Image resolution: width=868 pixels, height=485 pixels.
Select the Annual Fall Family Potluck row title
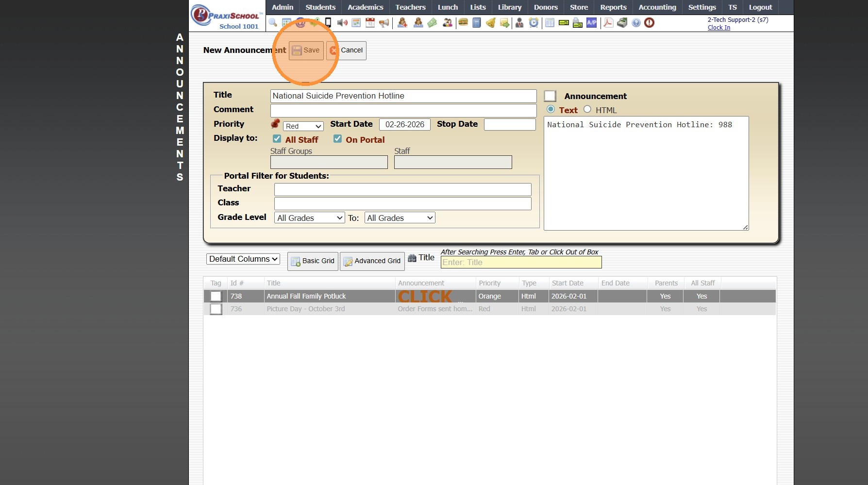(x=306, y=296)
